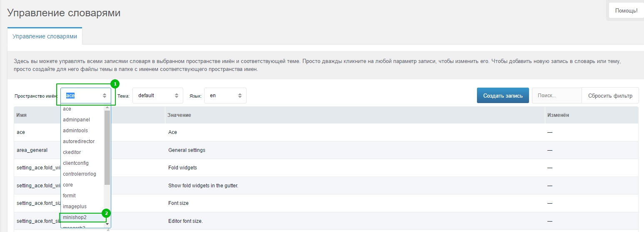Switch to the Управление словарями tab

45,36
